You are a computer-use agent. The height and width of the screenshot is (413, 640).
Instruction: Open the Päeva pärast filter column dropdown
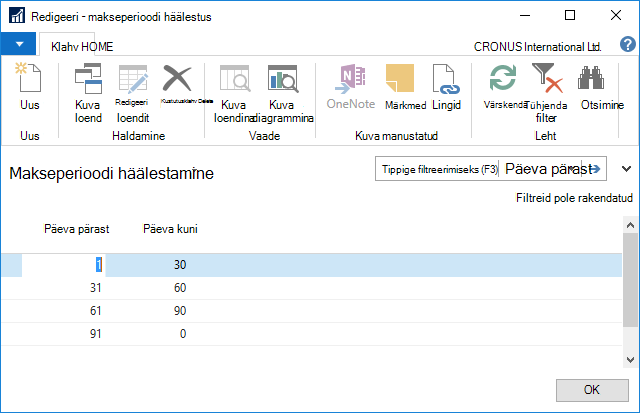tap(542, 169)
